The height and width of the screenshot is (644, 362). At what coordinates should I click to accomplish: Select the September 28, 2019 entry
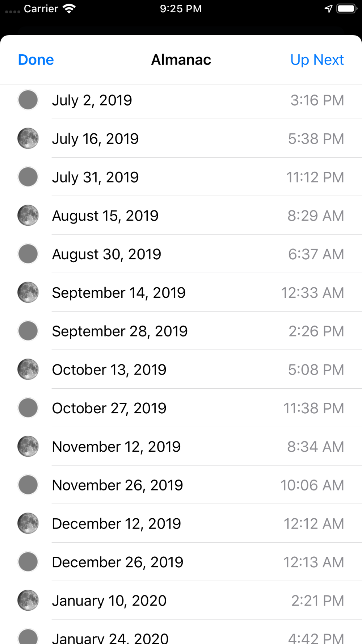coord(181,331)
